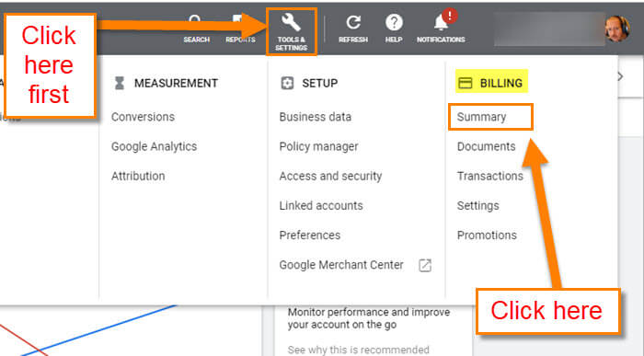
Task: Click external link icon beside Merchant Center
Action: (x=425, y=265)
